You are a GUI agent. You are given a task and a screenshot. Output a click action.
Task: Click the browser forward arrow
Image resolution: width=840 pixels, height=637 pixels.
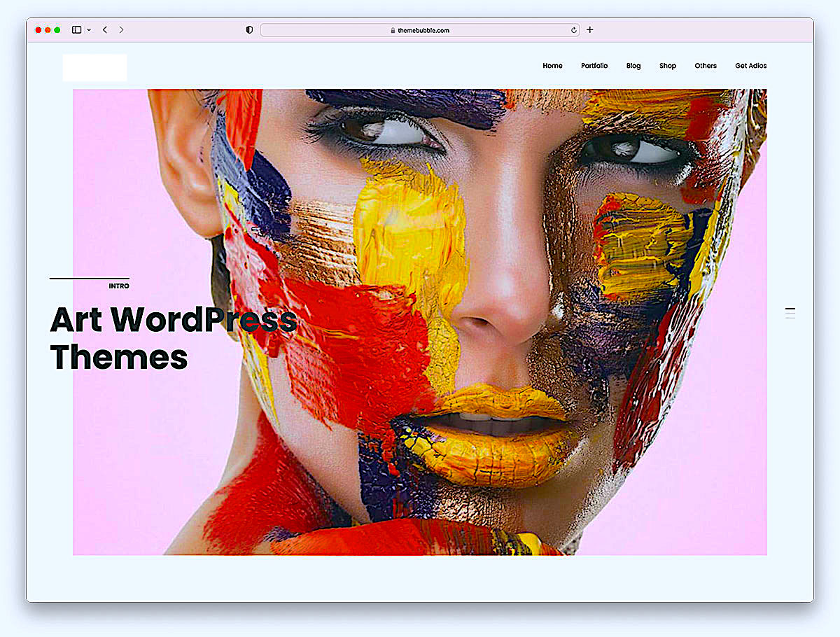[x=121, y=30]
